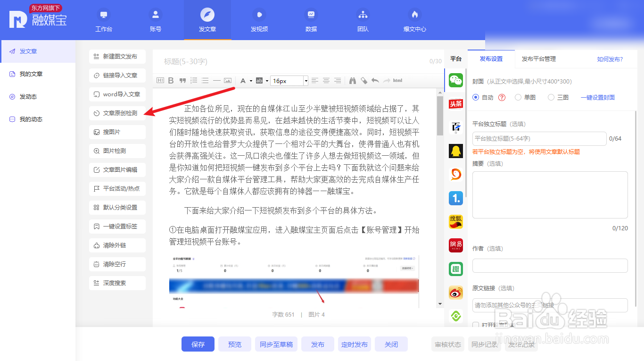This screenshot has width=644, height=361.
Task: Select the WeChat platform icon
Action: [456, 80]
